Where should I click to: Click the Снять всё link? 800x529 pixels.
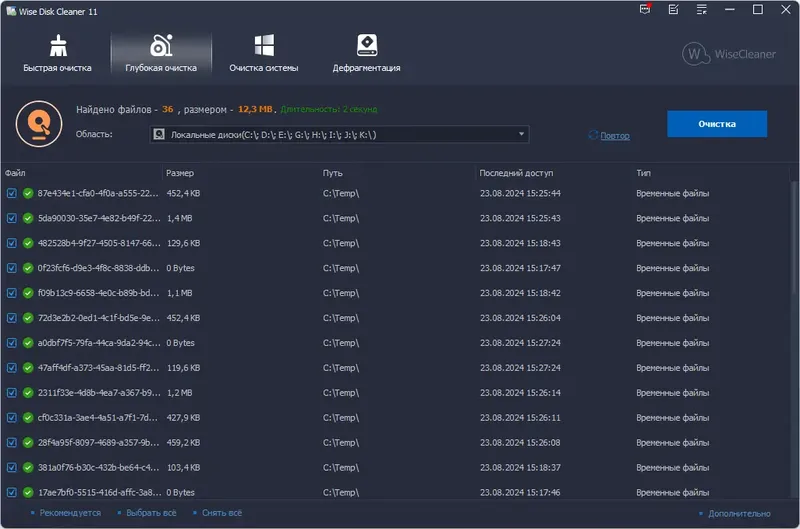pos(222,513)
